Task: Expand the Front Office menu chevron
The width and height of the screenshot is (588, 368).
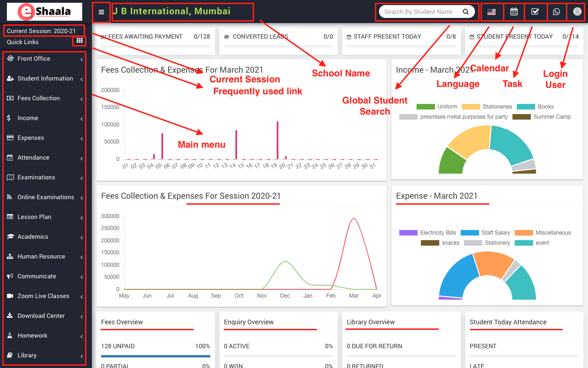Action: pos(81,59)
